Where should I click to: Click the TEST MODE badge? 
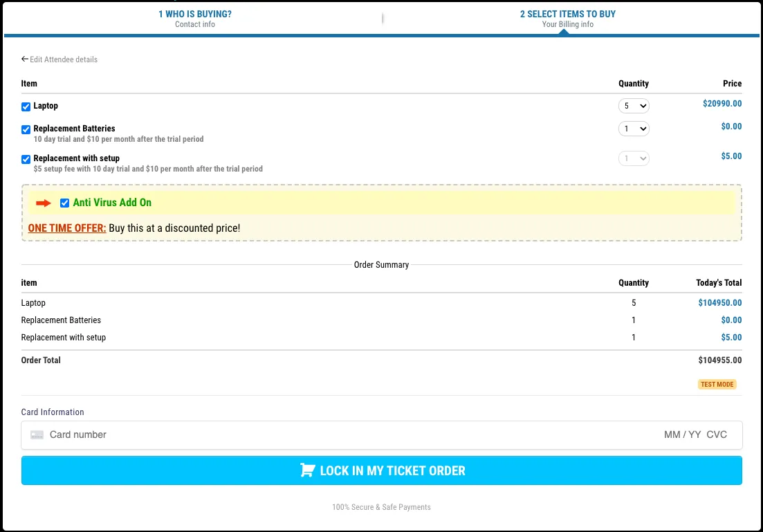click(x=717, y=384)
